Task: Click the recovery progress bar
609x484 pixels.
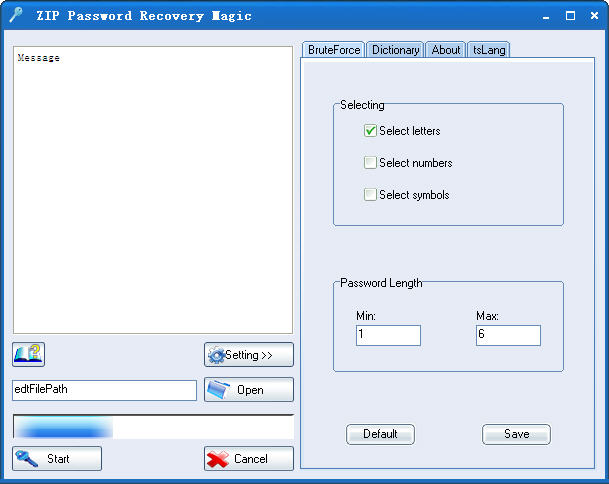Action: 153,427
